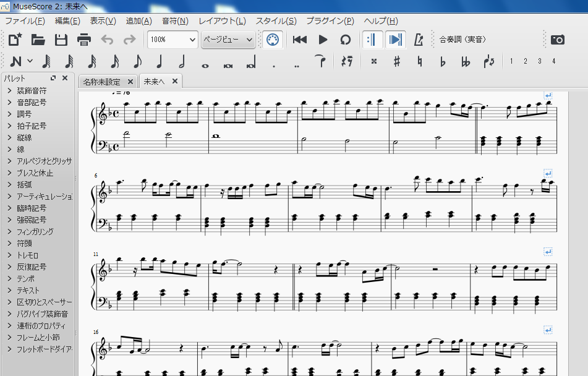Toggle play repeats button
The image size is (588, 376).
coord(372,40)
